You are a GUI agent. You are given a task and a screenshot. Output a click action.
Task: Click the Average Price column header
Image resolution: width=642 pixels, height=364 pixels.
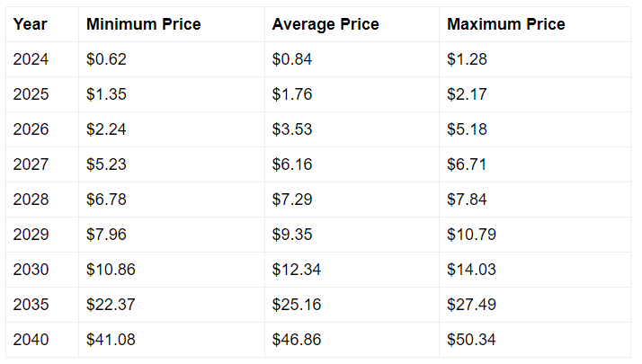pos(325,24)
